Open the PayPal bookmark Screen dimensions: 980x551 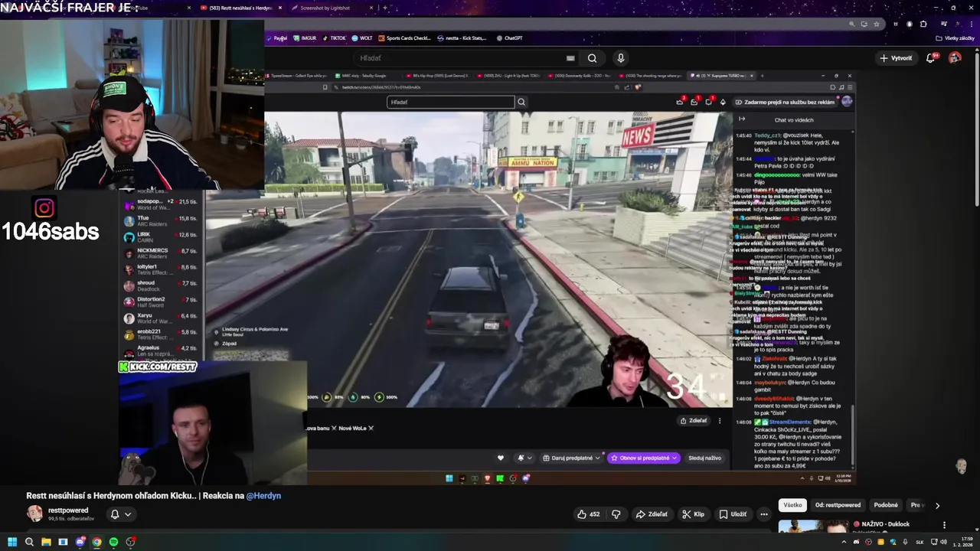point(276,37)
